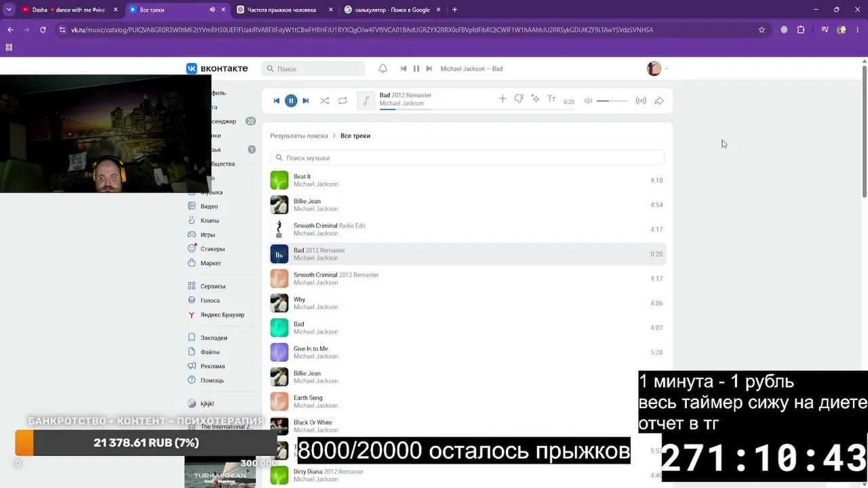Mute the 'Все треки' tab audio icon
Image resolution: width=868 pixels, height=488 pixels.
[212, 9]
